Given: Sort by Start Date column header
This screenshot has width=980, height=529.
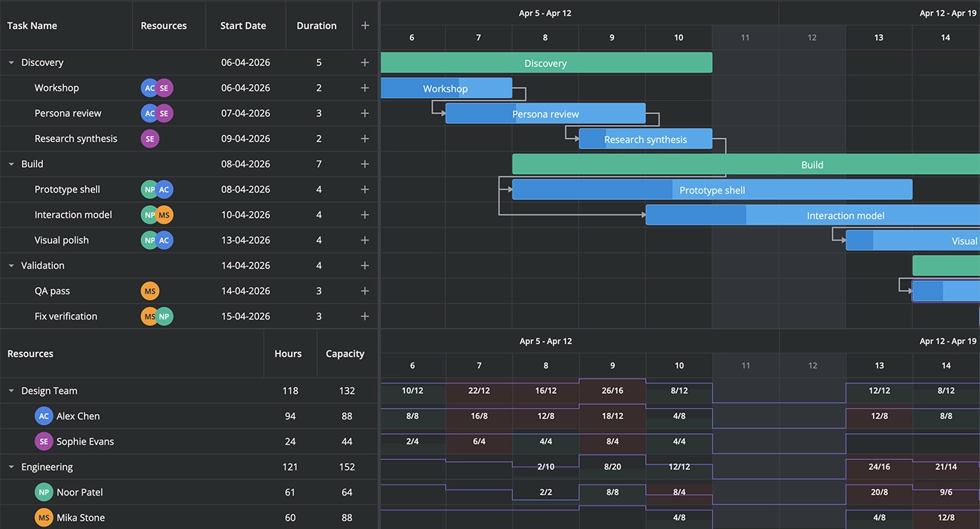Looking at the screenshot, I should 246,25.
